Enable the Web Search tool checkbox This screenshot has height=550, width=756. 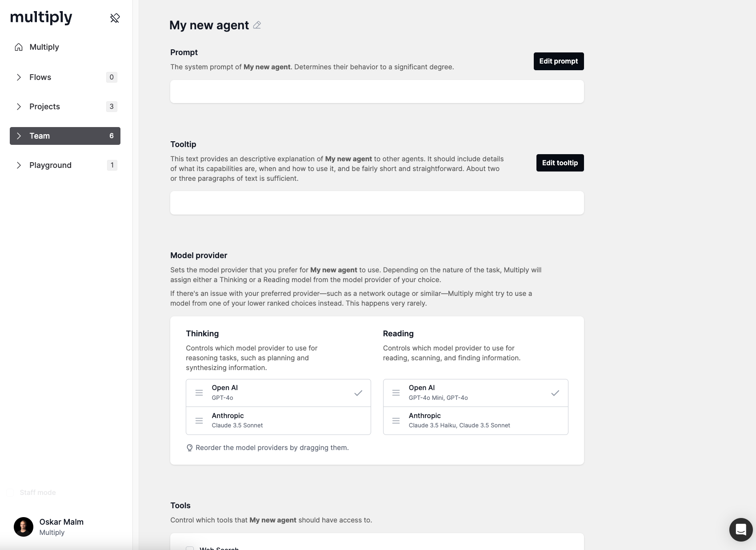click(x=190, y=548)
